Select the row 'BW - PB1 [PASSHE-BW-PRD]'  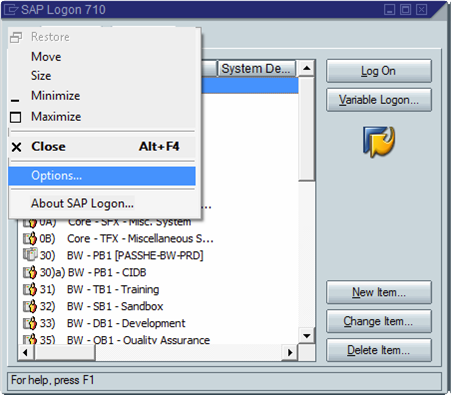click(x=158, y=255)
